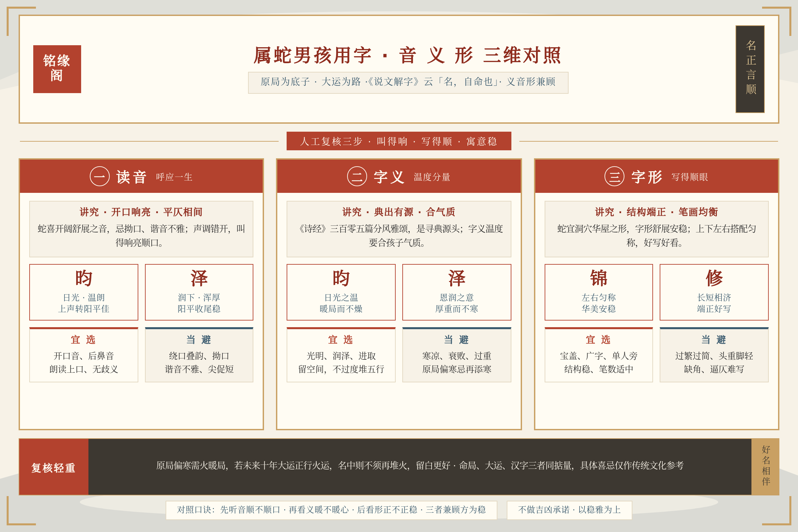798x532 pixels.
Task: Click 宜选 box listing 开口音、后鼻音
Action: click(83, 354)
